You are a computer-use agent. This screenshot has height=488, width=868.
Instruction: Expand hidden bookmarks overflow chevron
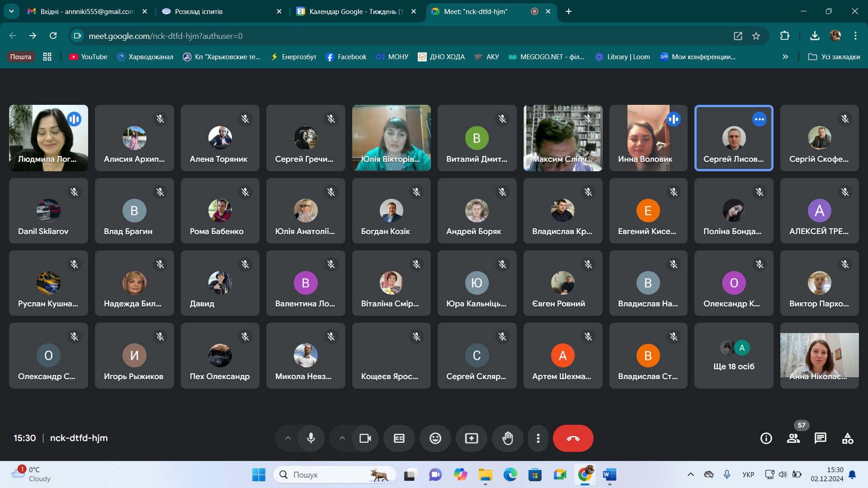point(785,57)
